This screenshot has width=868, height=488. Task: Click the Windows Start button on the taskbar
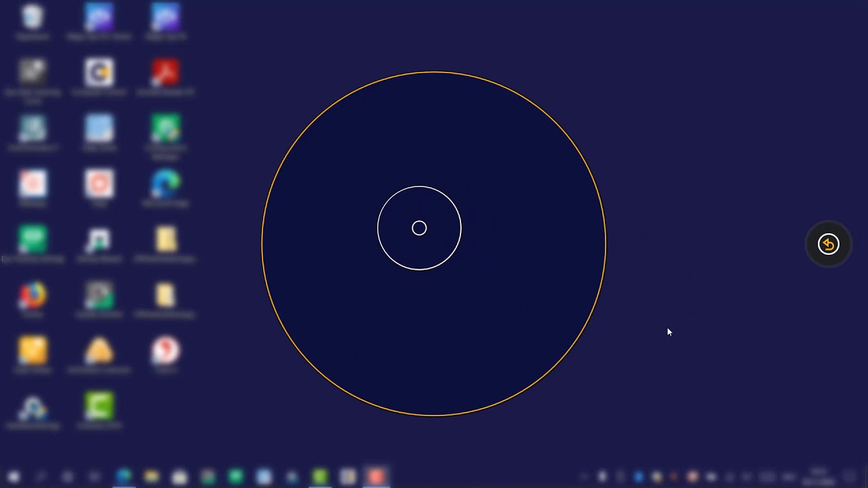point(13,477)
